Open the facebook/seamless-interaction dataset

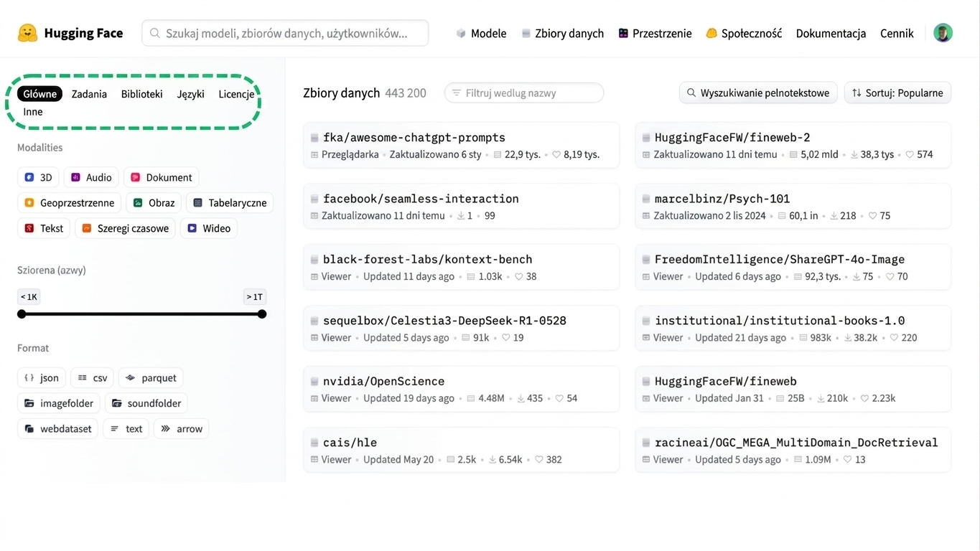coord(462,206)
